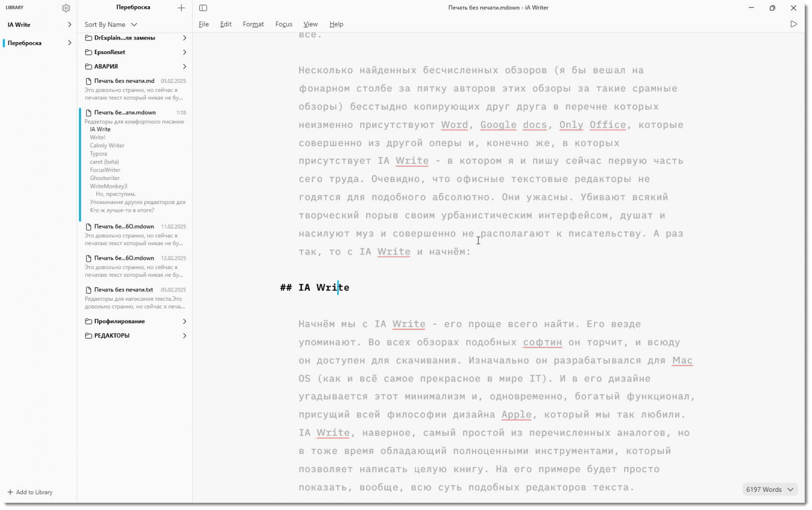812x510 pixels.
Task: Open the Печать без печати.md file
Action: 135,89
